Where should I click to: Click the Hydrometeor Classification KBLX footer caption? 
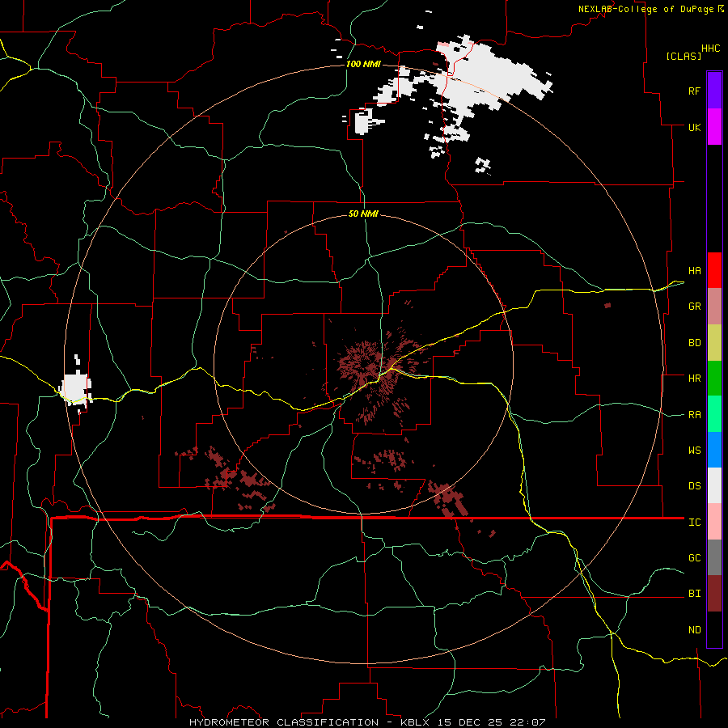coord(367,722)
